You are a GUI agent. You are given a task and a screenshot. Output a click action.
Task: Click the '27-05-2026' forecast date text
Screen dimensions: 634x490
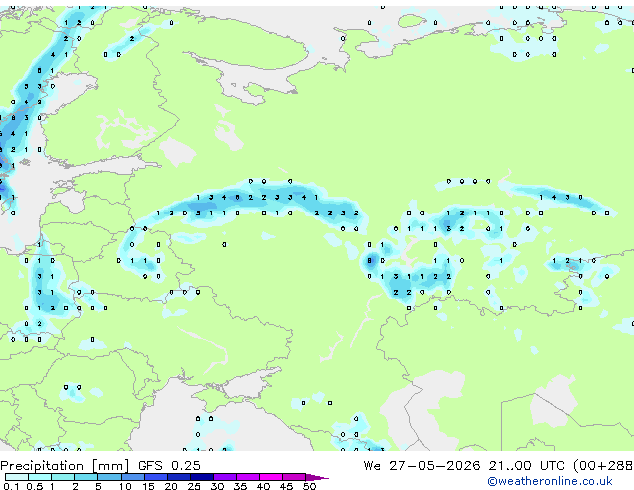point(435,465)
